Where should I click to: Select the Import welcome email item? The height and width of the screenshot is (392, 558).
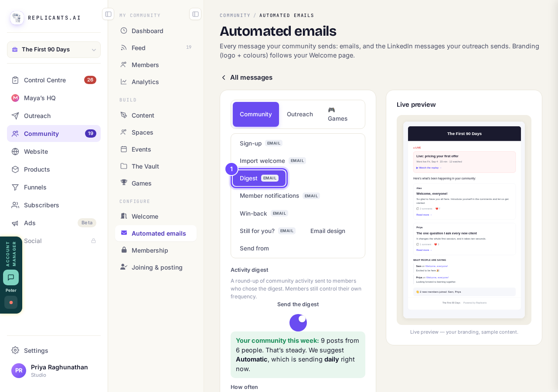pos(273,161)
